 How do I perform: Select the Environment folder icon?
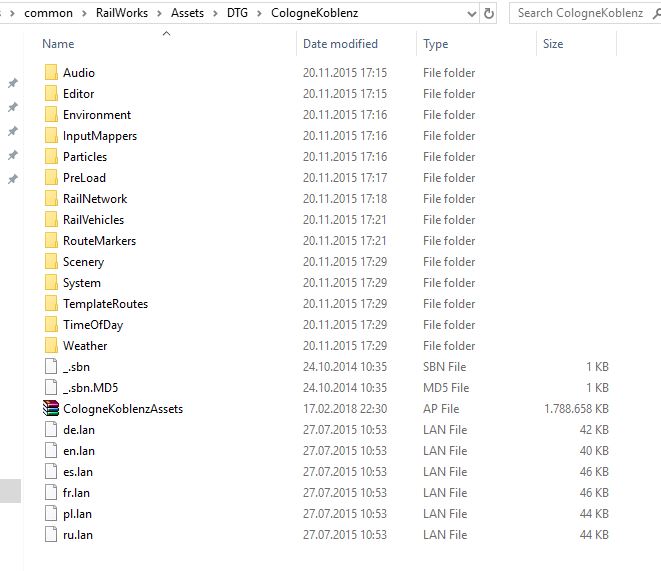pos(51,115)
